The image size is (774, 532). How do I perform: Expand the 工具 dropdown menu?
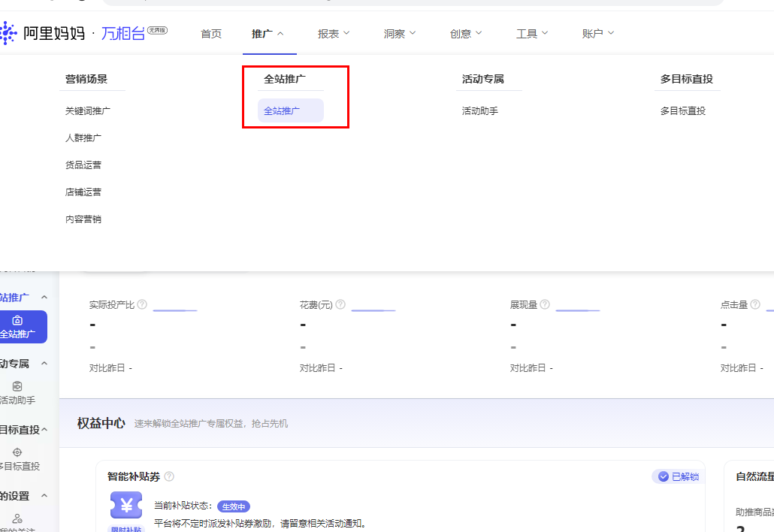[532, 34]
